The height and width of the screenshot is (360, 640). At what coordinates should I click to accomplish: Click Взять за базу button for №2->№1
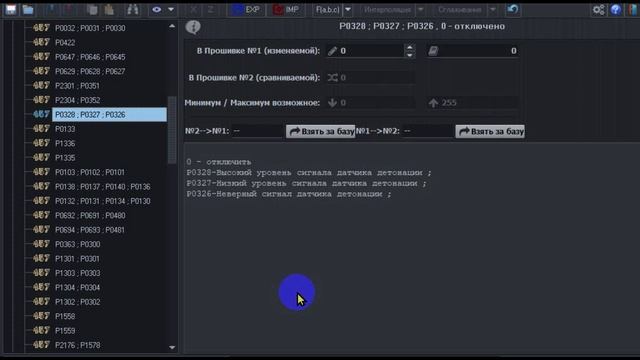click(x=320, y=131)
